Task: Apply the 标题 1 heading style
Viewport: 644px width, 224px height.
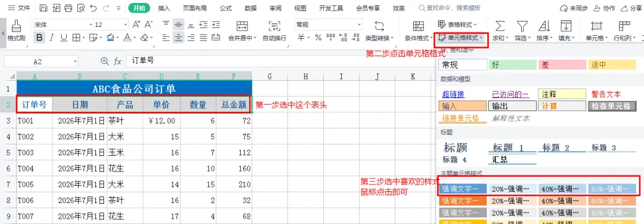Action: click(512, 148)
